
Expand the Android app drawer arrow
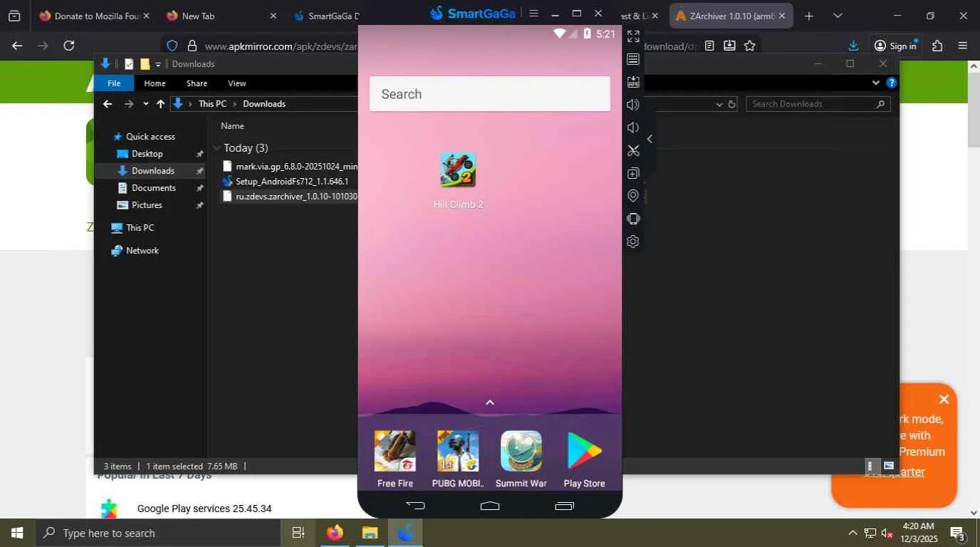(x=490, y=402)
